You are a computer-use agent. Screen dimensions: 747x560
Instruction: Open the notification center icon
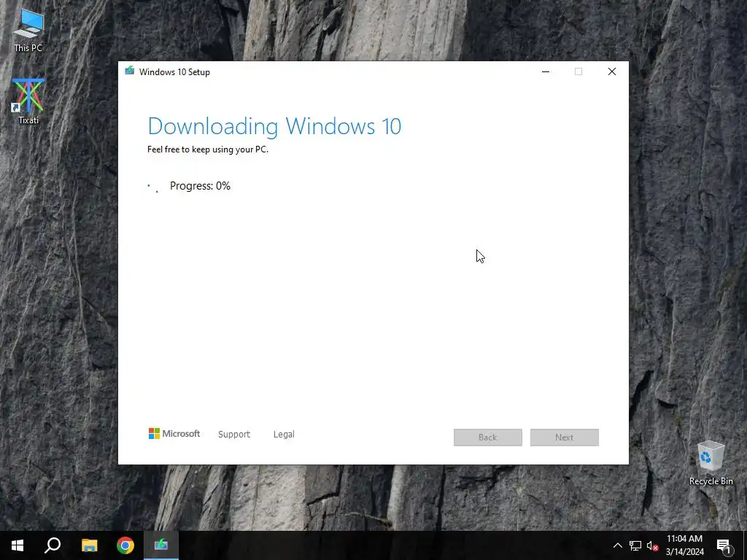pyautogui.click(x=724, y=545)
